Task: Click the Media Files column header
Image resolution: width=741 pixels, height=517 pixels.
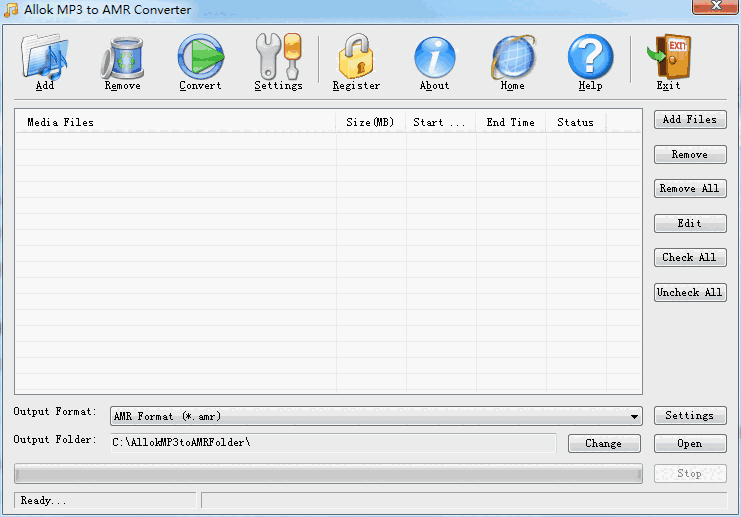Action: point(175,122)
